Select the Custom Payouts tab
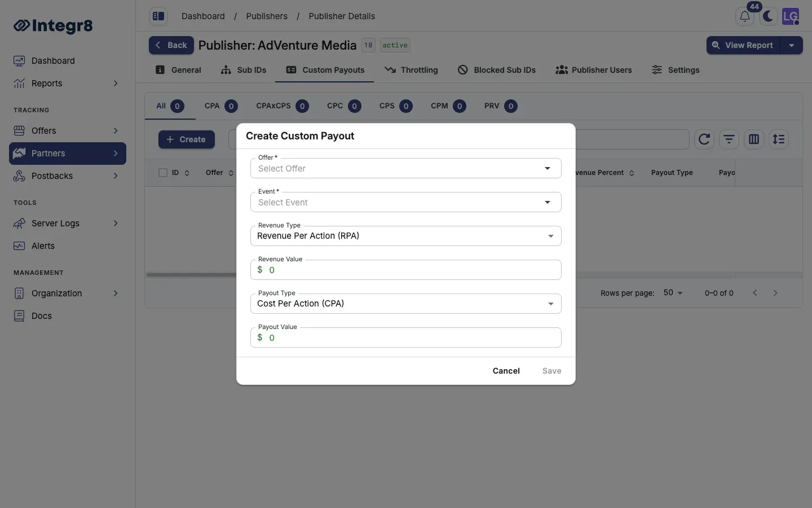 coord(325,70)
